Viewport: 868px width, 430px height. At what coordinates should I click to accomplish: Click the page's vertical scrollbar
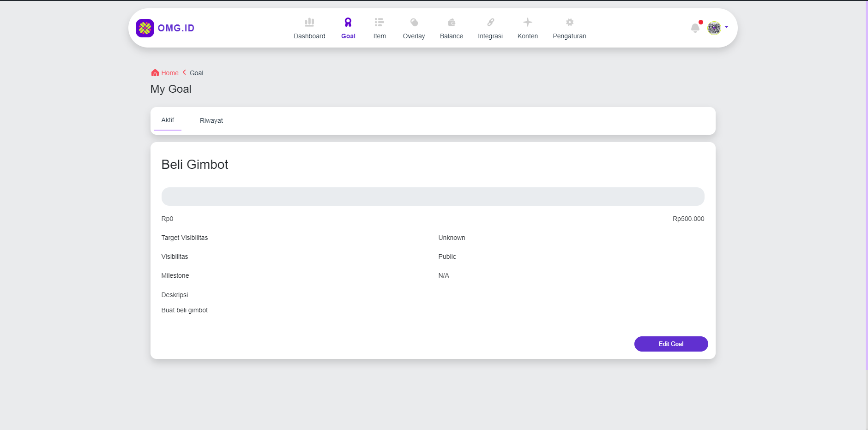pyautogui.click(x=866, y=185)
